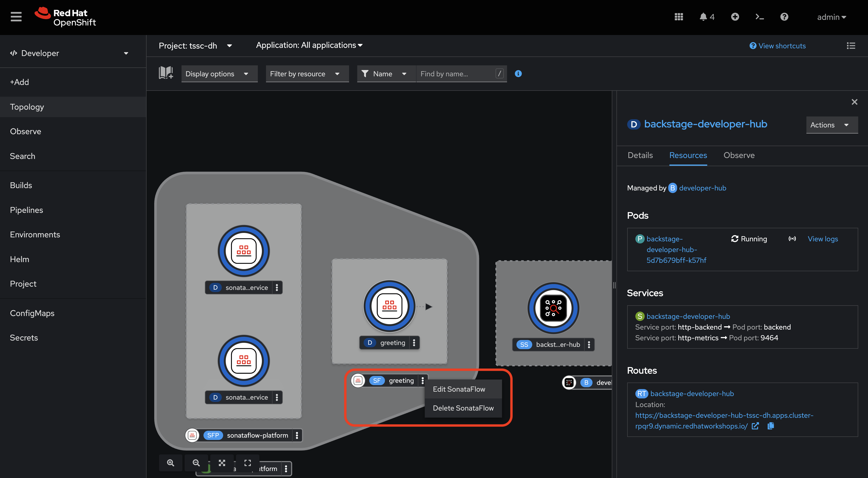Open the developer-hub managed-by link
This screenshot has height=478, width=868.
pyautogui.click(x=702, y=188)
